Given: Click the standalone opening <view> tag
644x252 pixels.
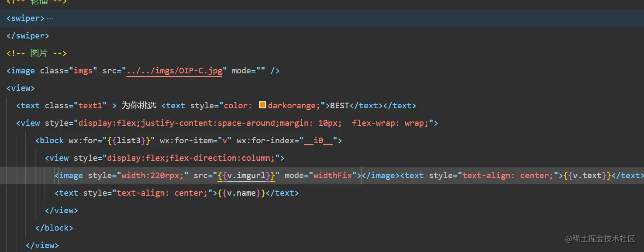Looking at the screenshot, I should click(21, 88).
